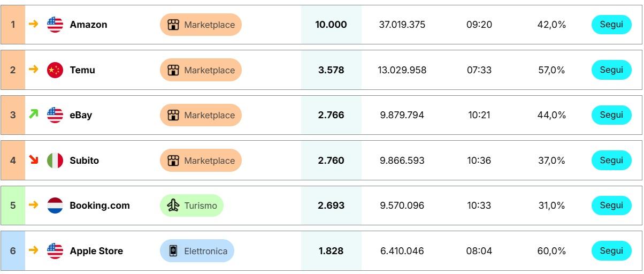Click the phone icon in the Elettronica tag
The image size is (644, 274).
[x=173, y=251]
